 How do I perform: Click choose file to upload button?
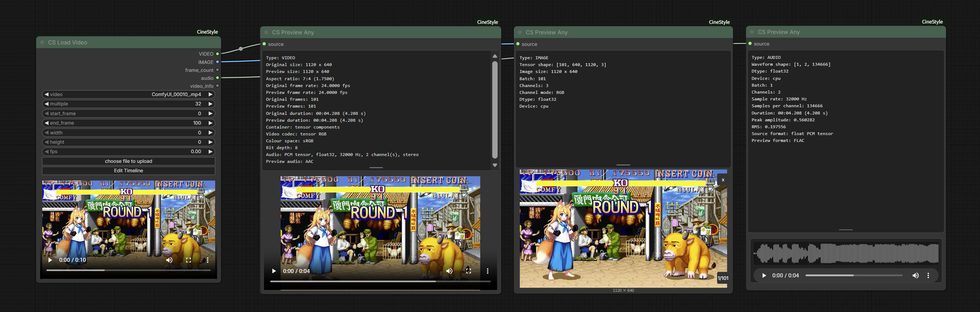pyautogui.click(x=129, y=161)
